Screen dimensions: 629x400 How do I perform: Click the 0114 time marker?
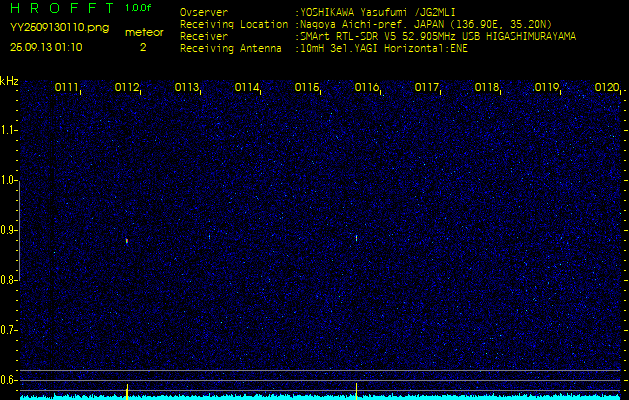(x=246, y=88)
